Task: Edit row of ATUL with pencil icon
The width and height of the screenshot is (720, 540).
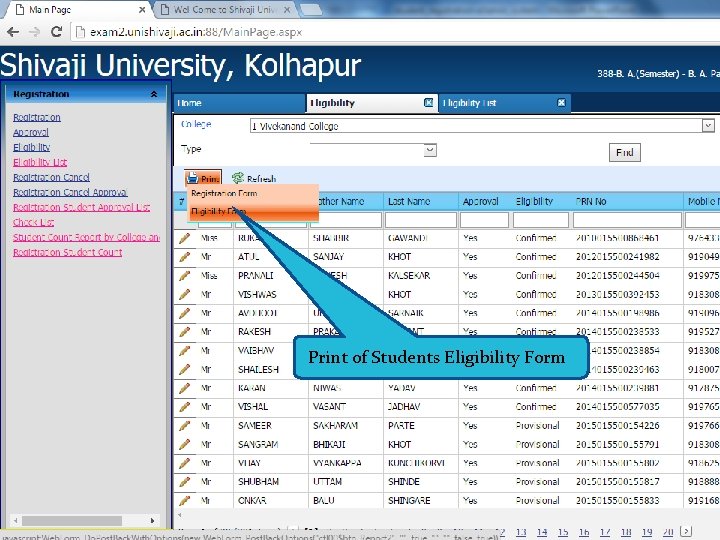Action: pyautogui.click(x=185, y=256)
